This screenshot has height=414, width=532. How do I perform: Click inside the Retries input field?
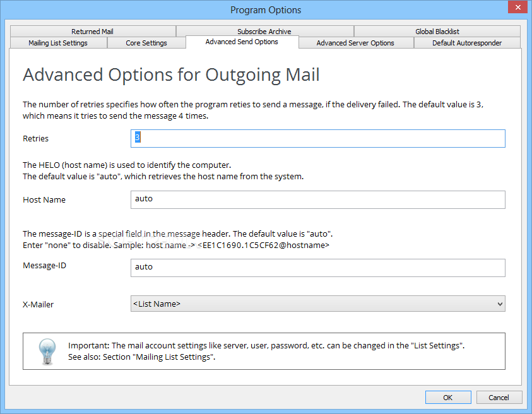318,138
